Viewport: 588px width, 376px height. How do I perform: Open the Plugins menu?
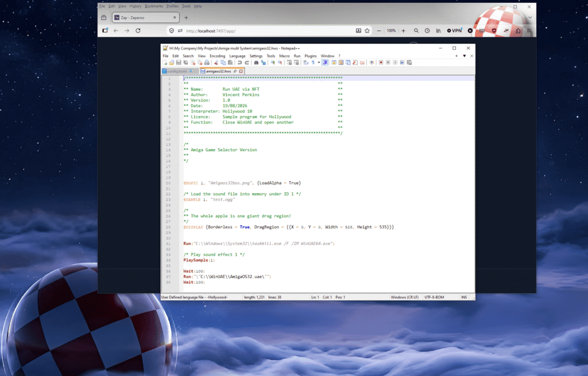(x=311, y=56)
